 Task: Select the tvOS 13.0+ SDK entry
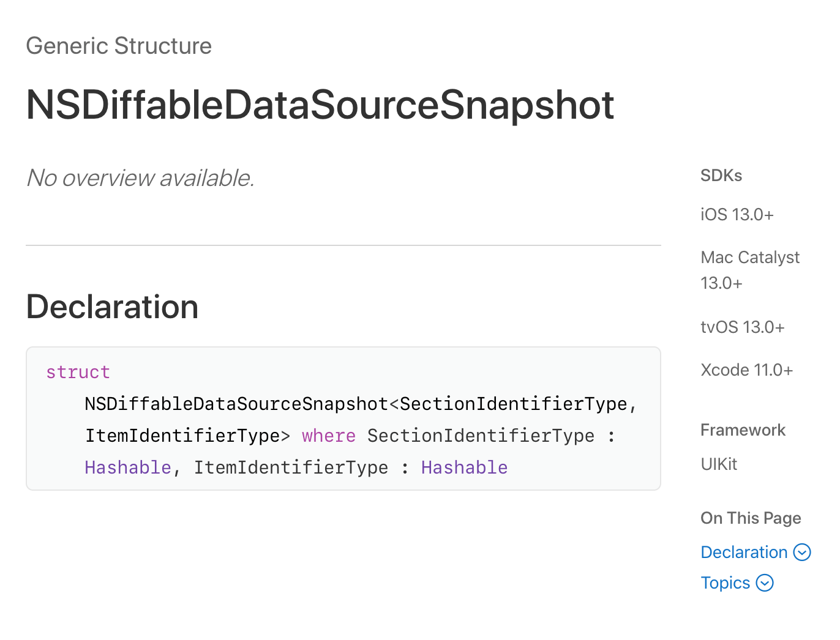[x=742, y=327]
